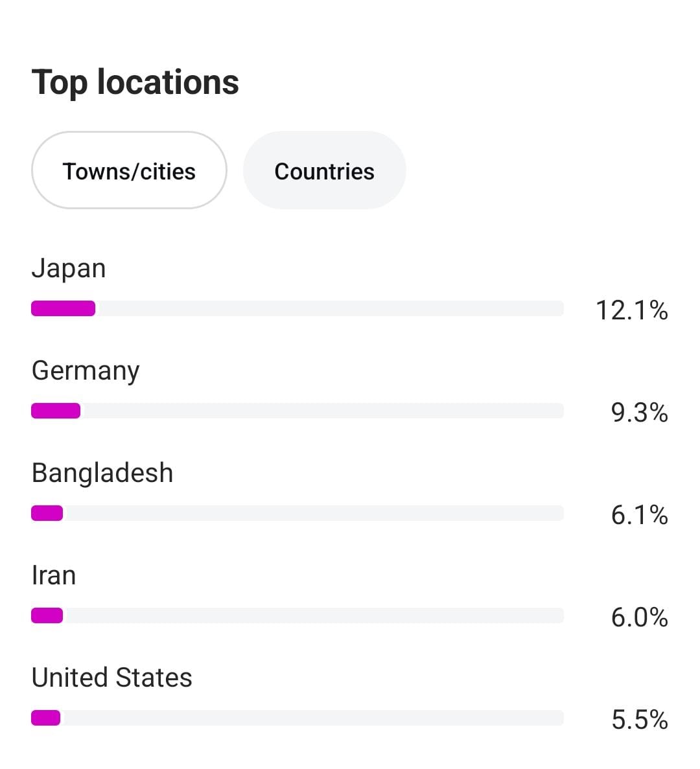Click the magenta filled part of Japan's bar
This screenshot has width=700, height=769.
point(64,308)
